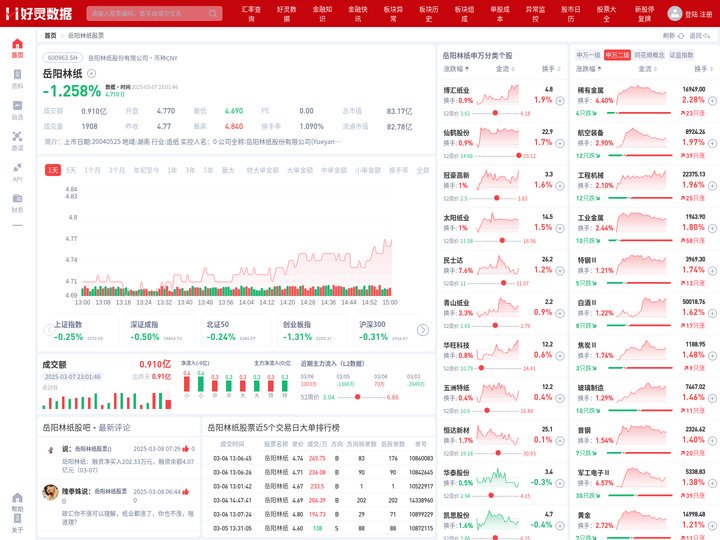
Task: Select the 1年 chart range
Action: pyautogui.click(x=172, y=170)
